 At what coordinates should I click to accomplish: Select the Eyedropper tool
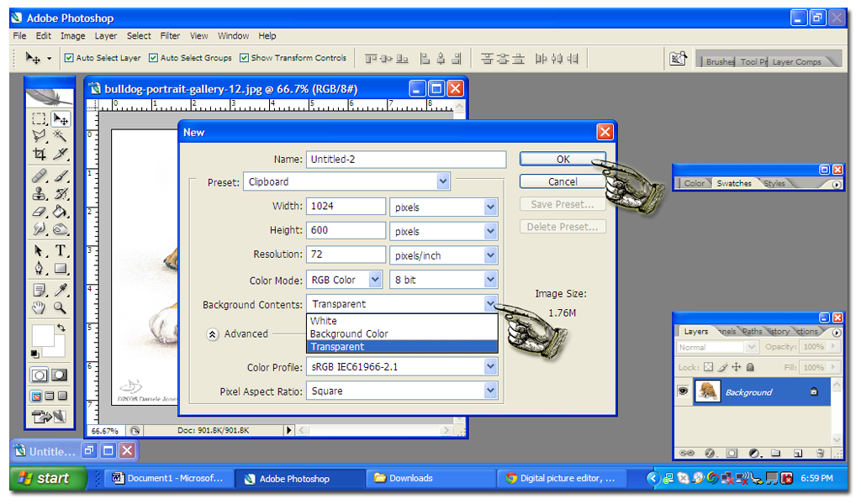coord(60,290)
